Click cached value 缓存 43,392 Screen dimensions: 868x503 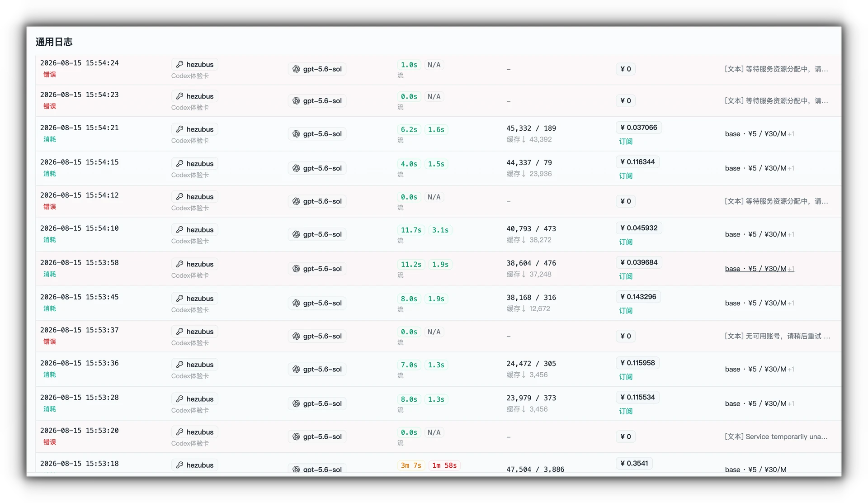tap(529, 139)
